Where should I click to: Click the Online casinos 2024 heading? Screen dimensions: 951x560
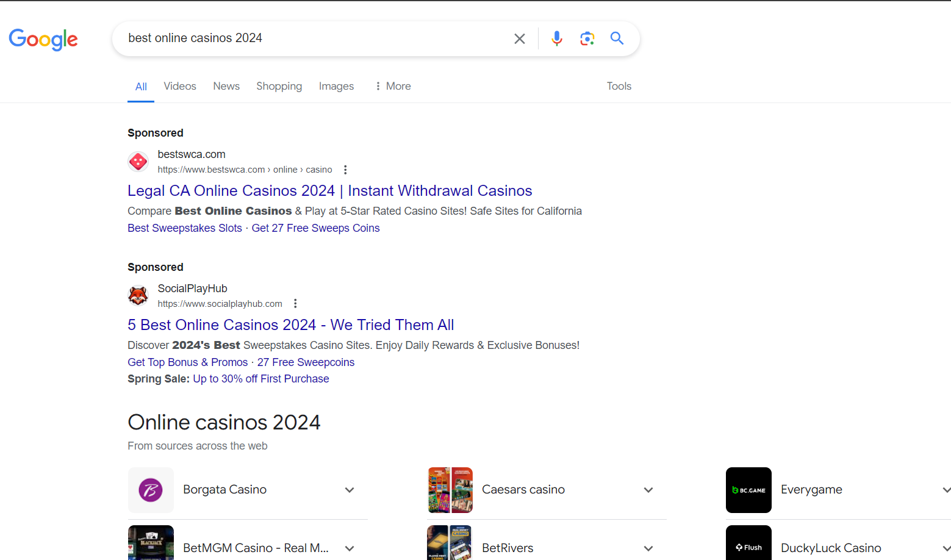[224, 422]
